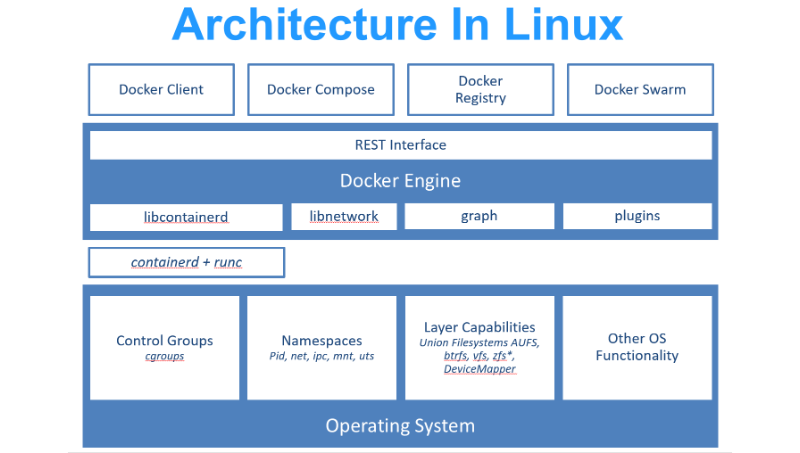Viewport: 800px width, 453px height.
Task: Click the 'Architecture In Linux' title
Action: pos(397,24)
